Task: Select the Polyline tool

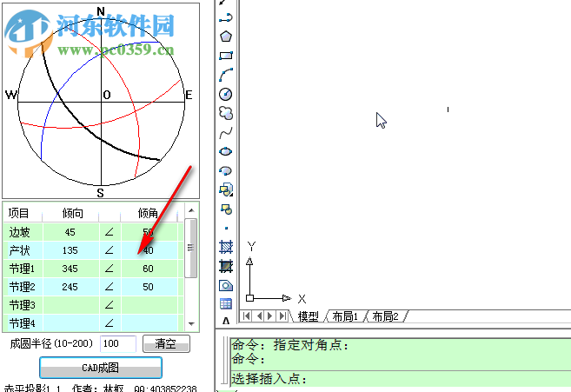Action: 226,17
